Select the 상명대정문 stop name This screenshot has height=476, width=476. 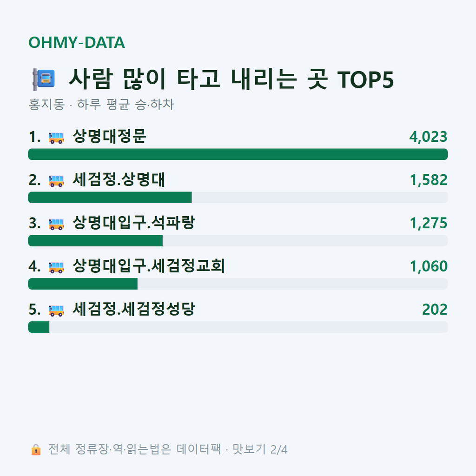point(110,136)
